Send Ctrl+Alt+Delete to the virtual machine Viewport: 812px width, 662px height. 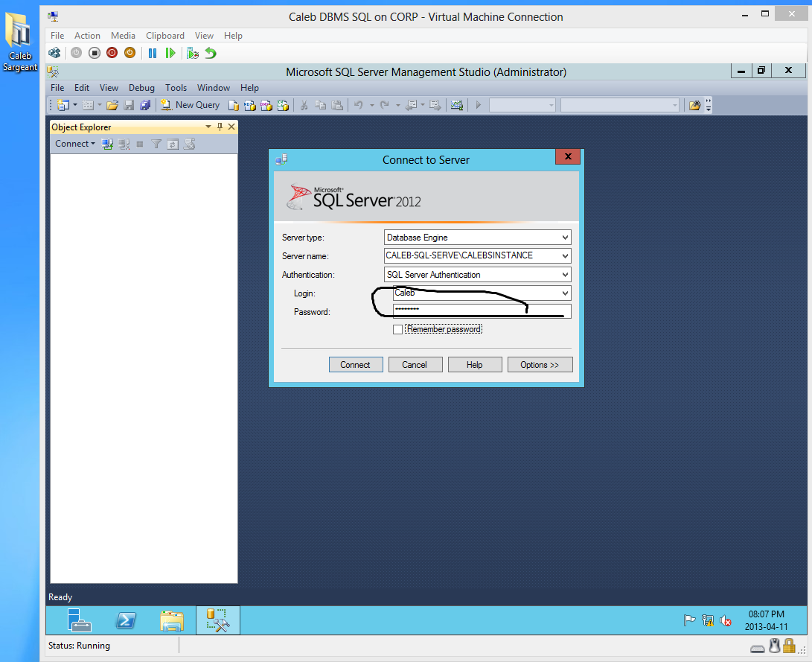[x=54, y=53]
